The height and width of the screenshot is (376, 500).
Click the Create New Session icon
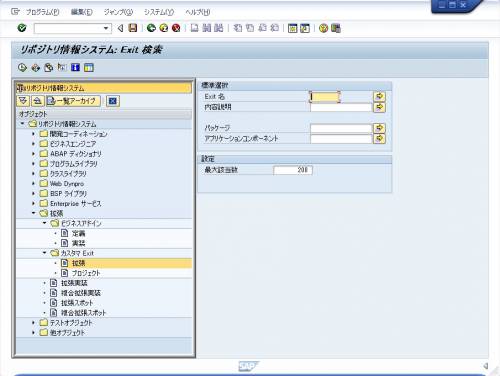pos(292,28)
